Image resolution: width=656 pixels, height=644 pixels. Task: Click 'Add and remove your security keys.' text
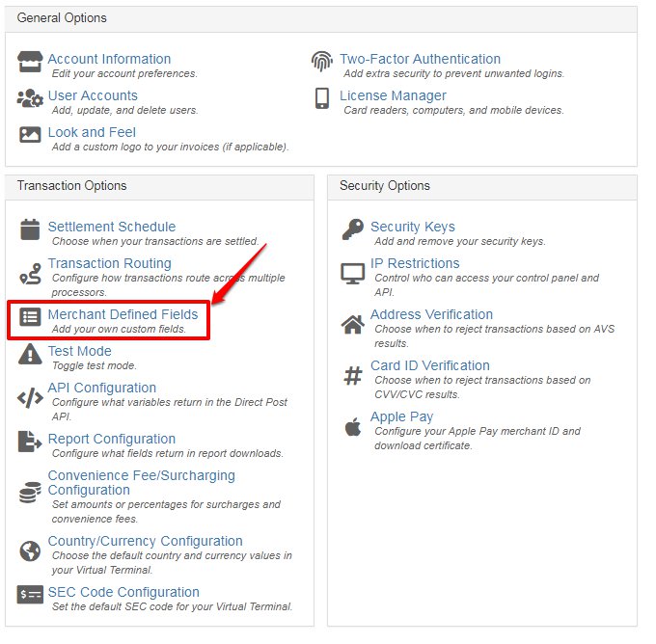(460, 241)
